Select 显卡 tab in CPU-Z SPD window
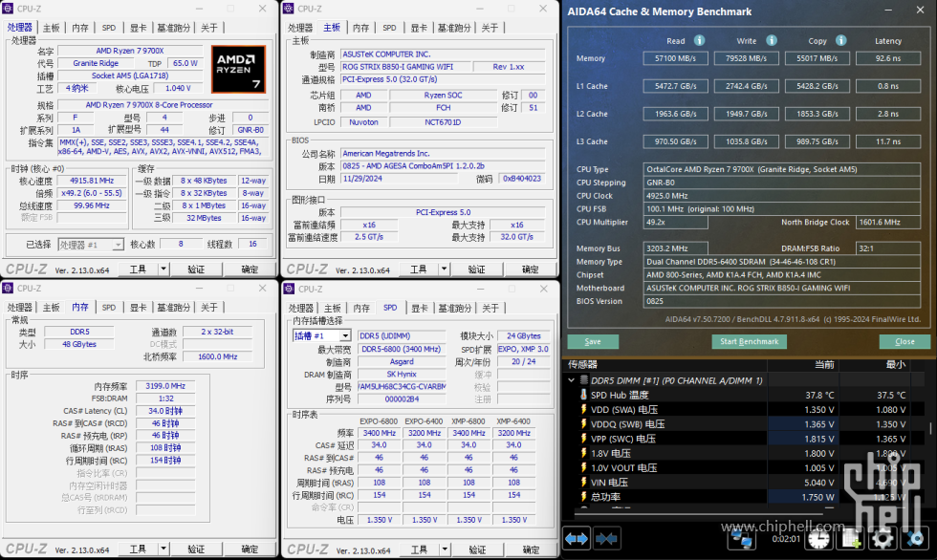 tap(420, 308)
